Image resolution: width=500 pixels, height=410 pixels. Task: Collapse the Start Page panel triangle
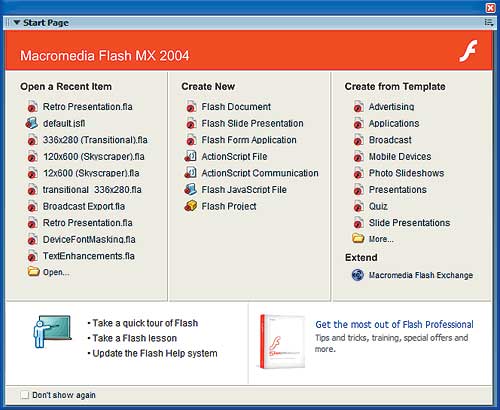[17, 22]
